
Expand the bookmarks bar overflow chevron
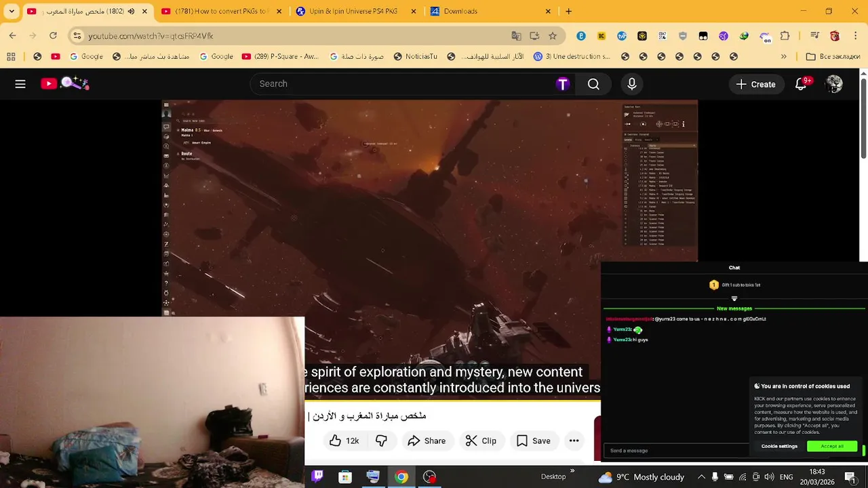click(783, 56)
